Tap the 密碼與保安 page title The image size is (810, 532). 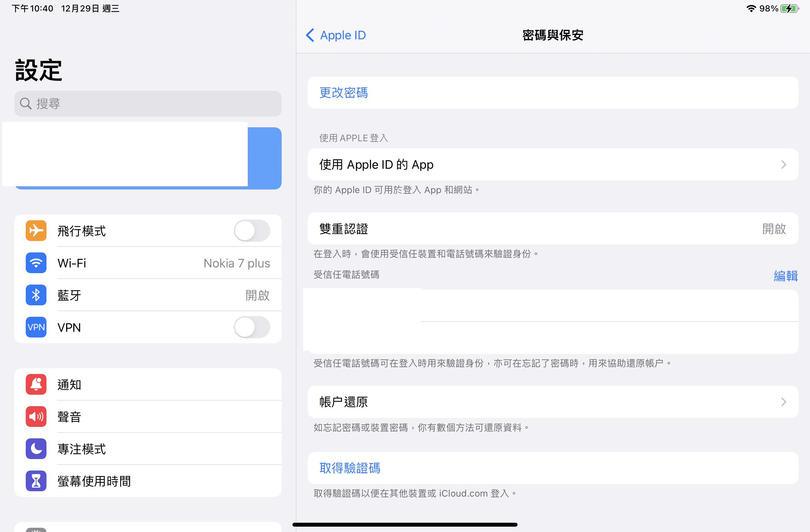553,35
